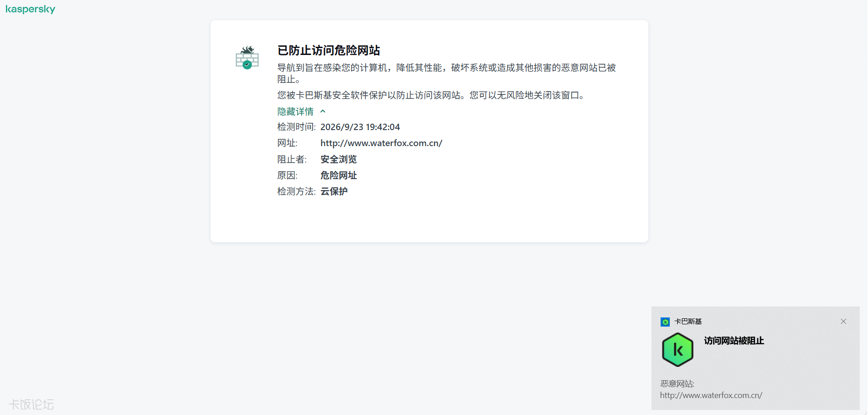Collapse details via the 隐藏详情 chevron arrow

click(323, 111)
